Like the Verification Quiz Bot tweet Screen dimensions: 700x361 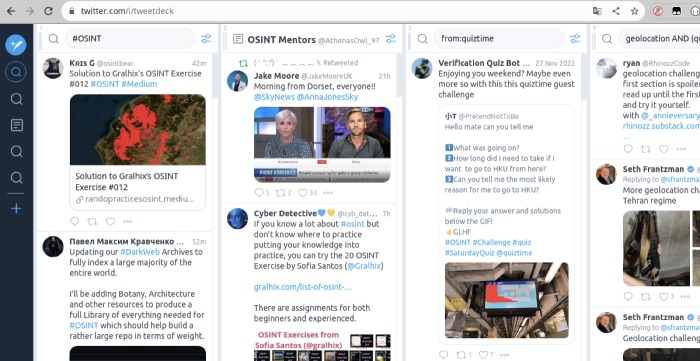click(x=483, y=355)
